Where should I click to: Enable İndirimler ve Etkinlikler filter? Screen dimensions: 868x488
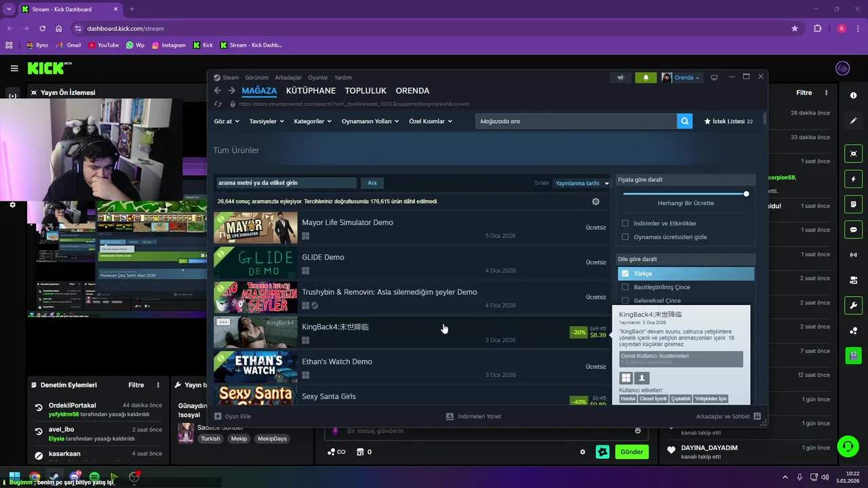625,223
